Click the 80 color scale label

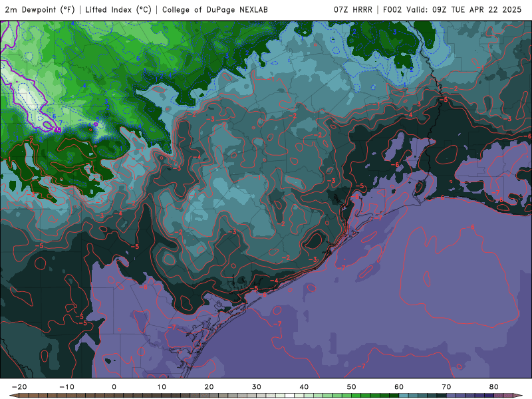click(x=494, y=387)
